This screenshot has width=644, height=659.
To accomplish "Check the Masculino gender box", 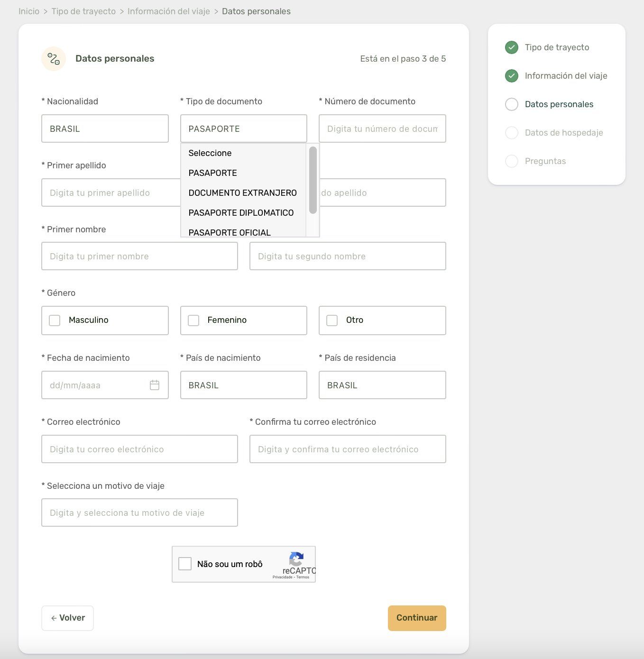I will coord(55,320).
